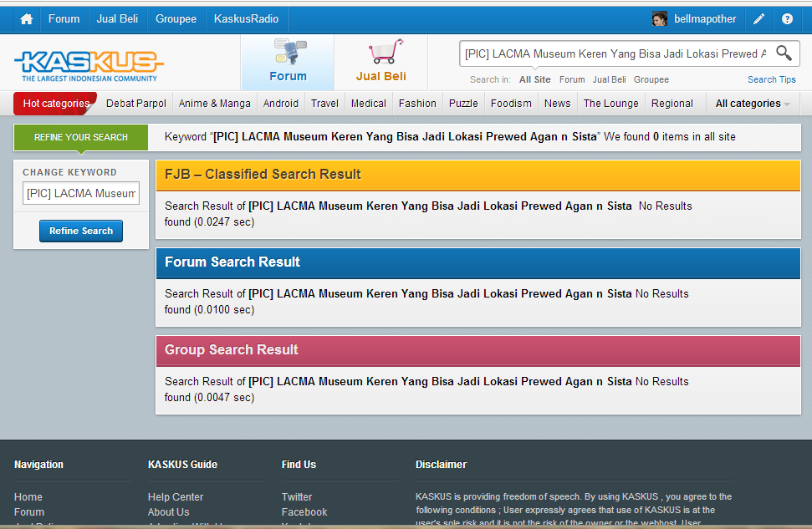Screen dimensions: 812x529
Task: Open Anime & Manga category
Action: 214,104
